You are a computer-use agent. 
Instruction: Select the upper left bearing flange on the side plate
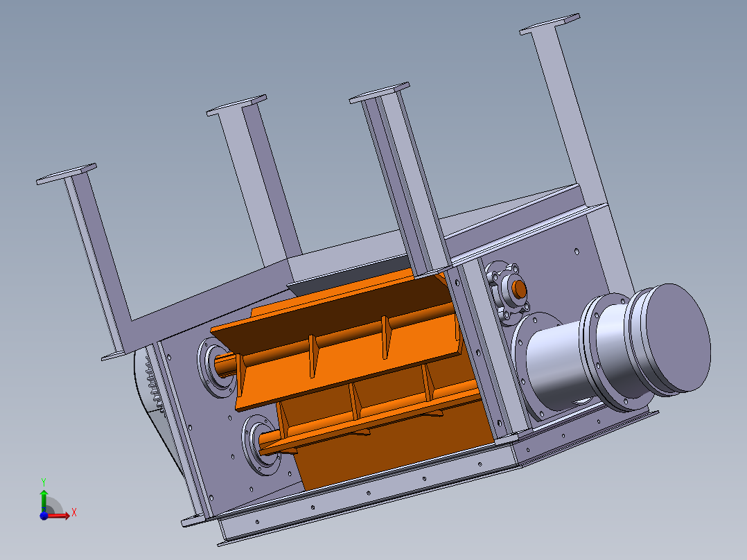[x=216, y=367]
